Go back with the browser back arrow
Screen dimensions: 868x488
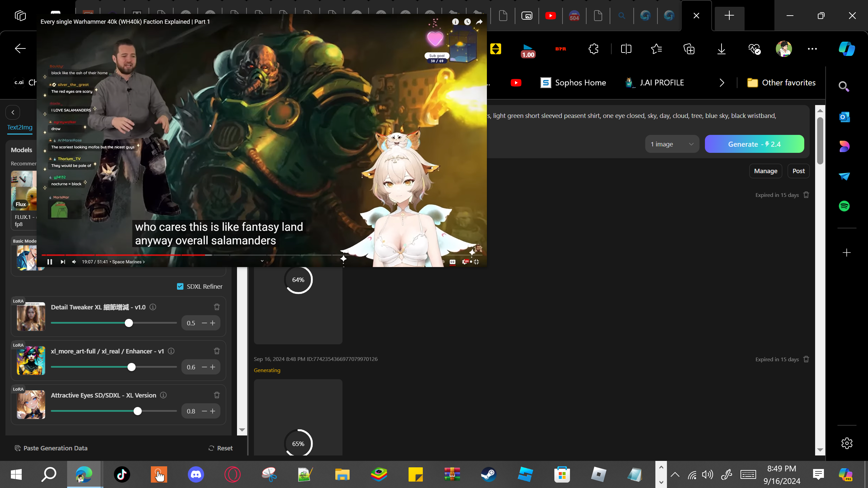tap(20, 49)
